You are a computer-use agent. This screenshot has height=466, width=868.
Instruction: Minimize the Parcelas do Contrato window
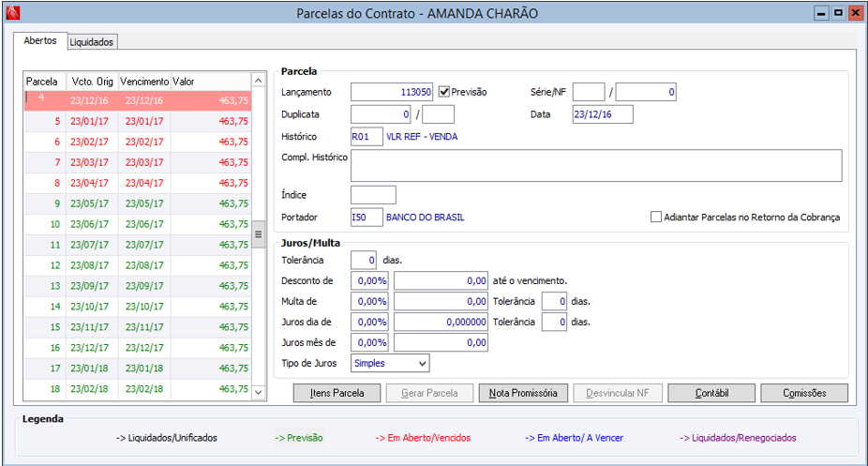coord(822,13)
